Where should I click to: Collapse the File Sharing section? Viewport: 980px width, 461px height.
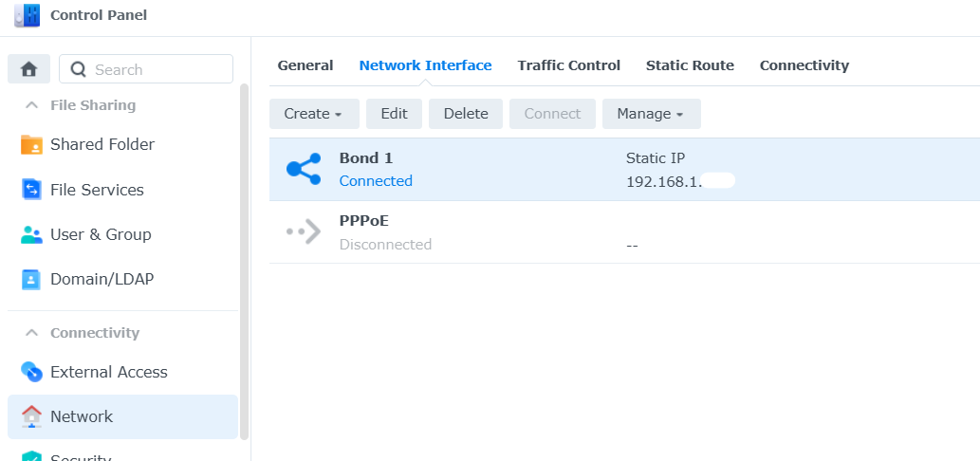click(31, 105)
